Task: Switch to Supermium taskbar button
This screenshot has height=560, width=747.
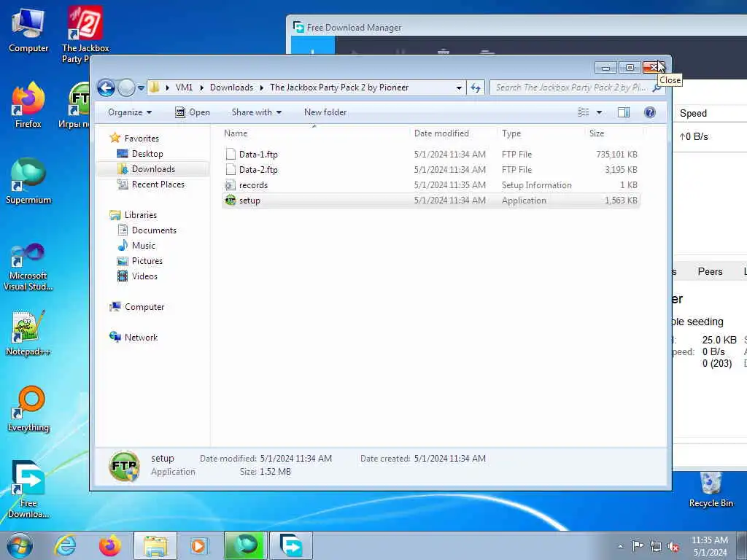Action: click(245, 545)
